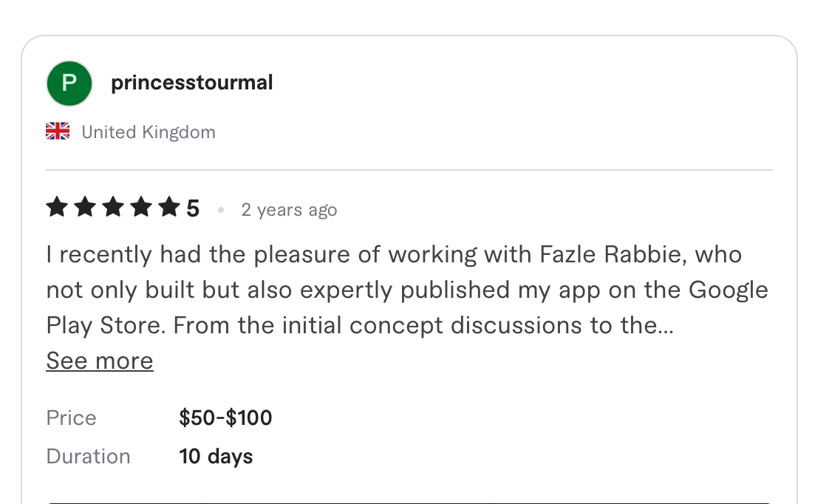Viewport: 829px width, 504px height.
Task: Select the review text mentioning Fazle Rabbie
Action: pyautogui.click(x=406, y=289)
